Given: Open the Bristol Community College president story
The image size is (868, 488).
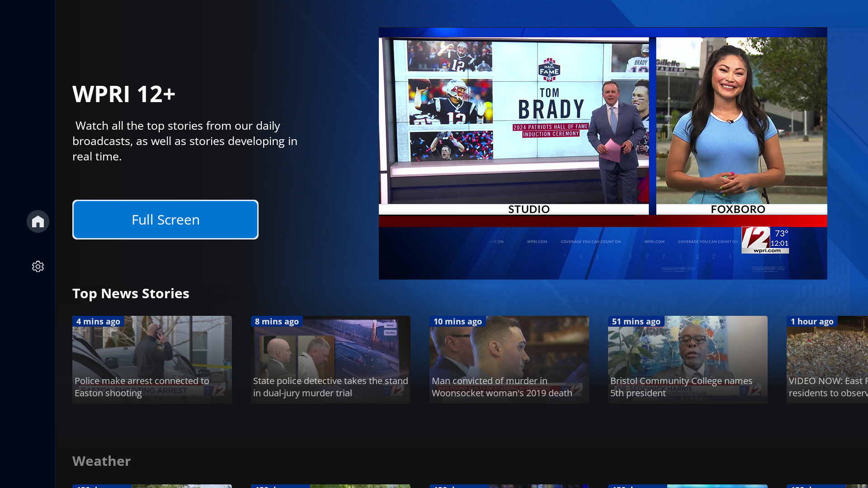Looking at the screenshot, I should 687,359.
